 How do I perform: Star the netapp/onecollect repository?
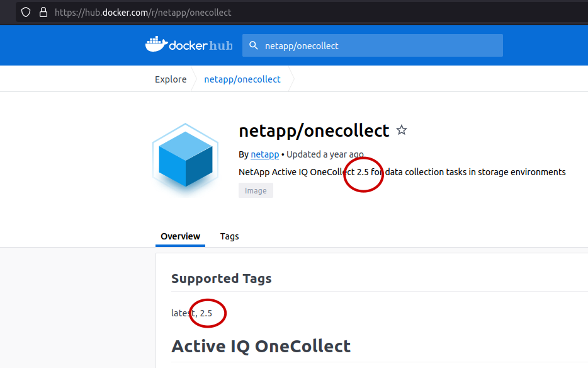pyautogui.click(x=402, y=130)
